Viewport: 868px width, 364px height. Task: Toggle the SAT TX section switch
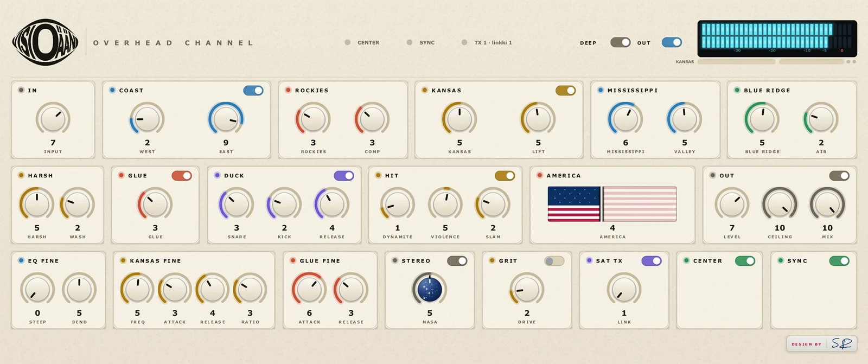click(x=652, y=261)
